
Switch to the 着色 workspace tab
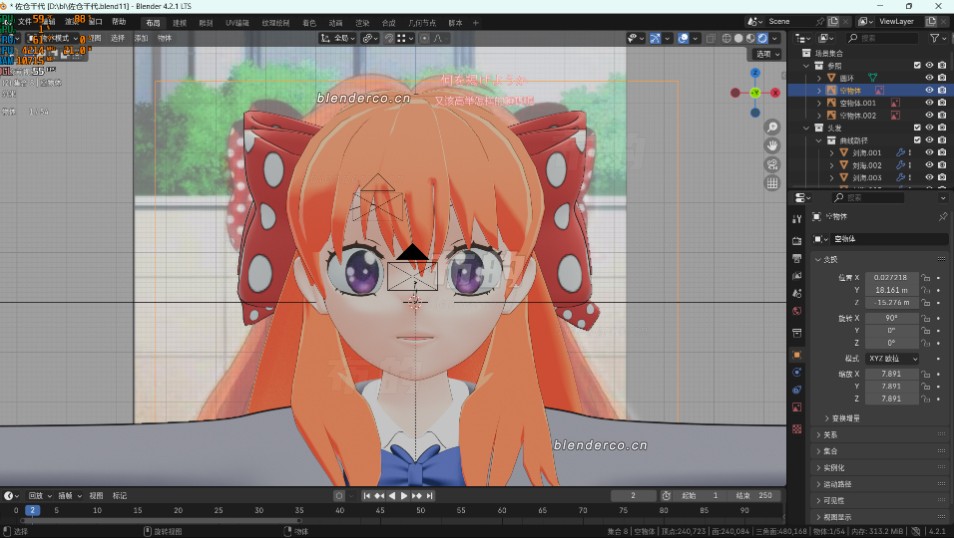point(309,23)
